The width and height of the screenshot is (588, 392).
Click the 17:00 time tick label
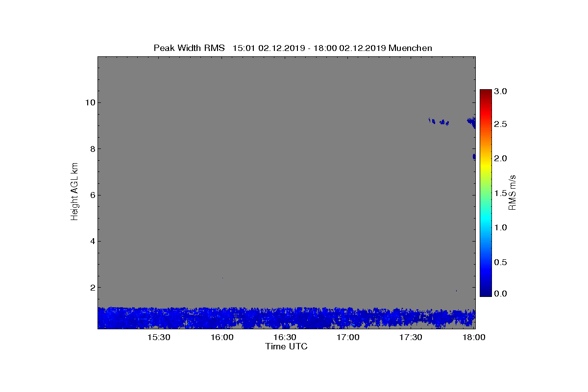(x=348, y=337)
